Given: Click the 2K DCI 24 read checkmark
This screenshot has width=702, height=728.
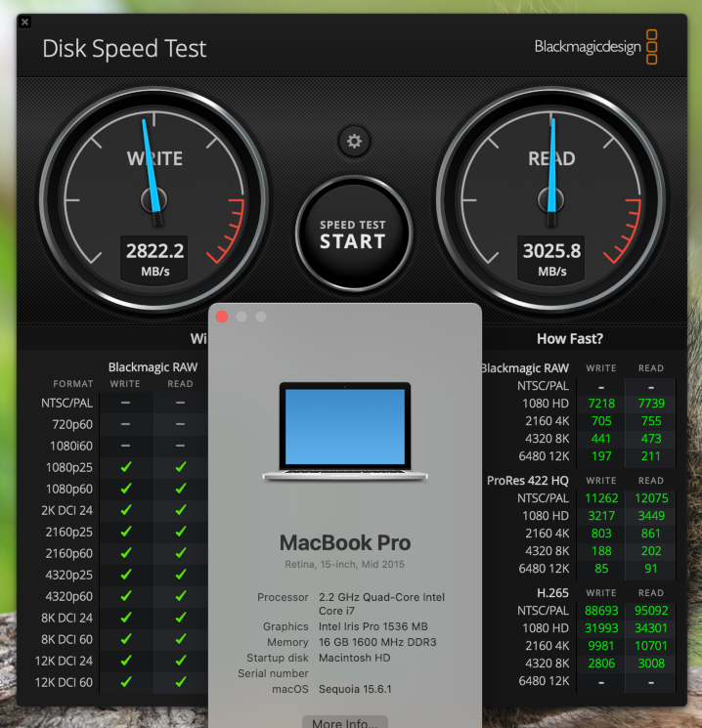Looking at the screenshot, I should 181,510.
